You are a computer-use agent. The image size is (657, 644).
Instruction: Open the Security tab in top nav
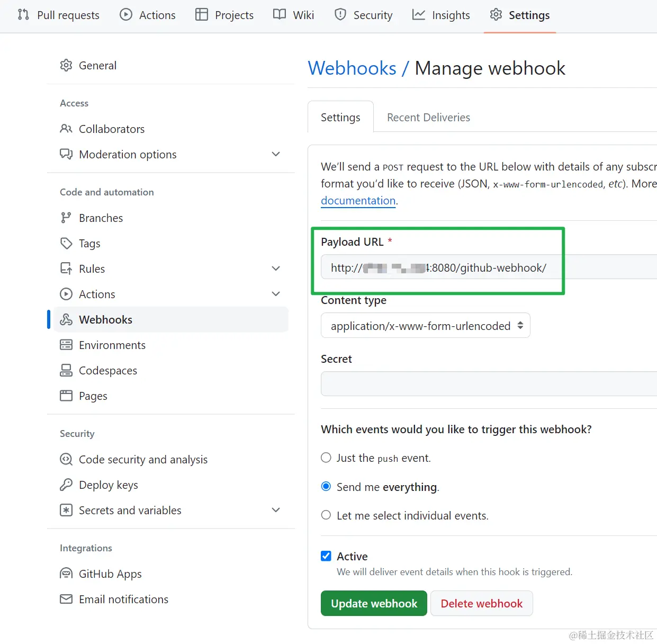pyautogui.click(x=364, y=15)
